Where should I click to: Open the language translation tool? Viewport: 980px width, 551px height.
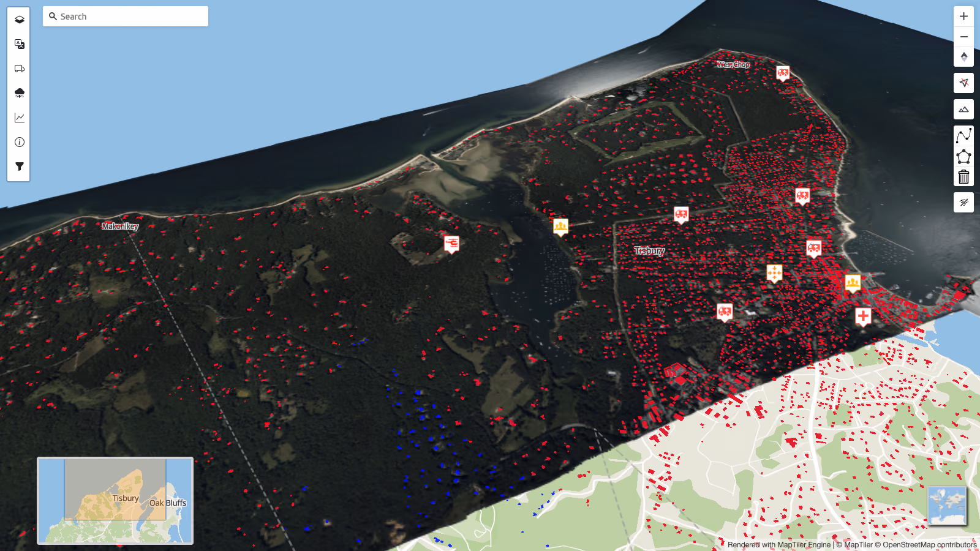click(20, 44)
